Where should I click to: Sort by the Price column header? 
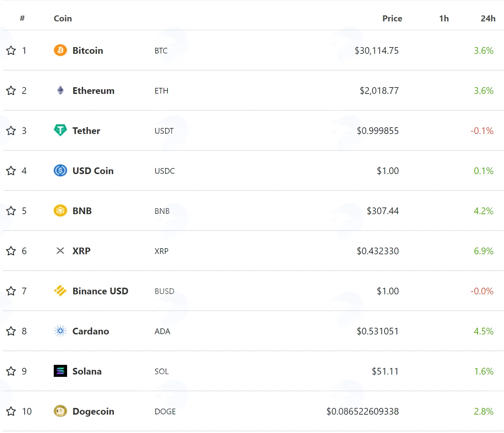tap(392, 18)
